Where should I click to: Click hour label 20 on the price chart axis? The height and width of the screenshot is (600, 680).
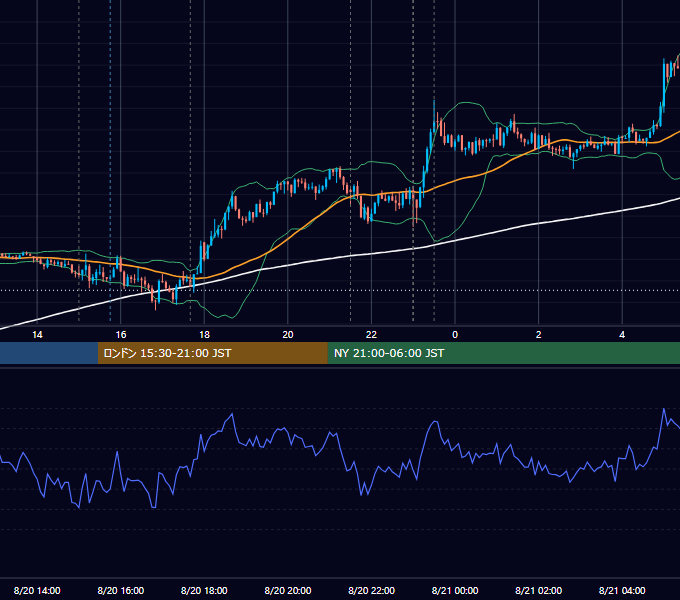[288, 334]
